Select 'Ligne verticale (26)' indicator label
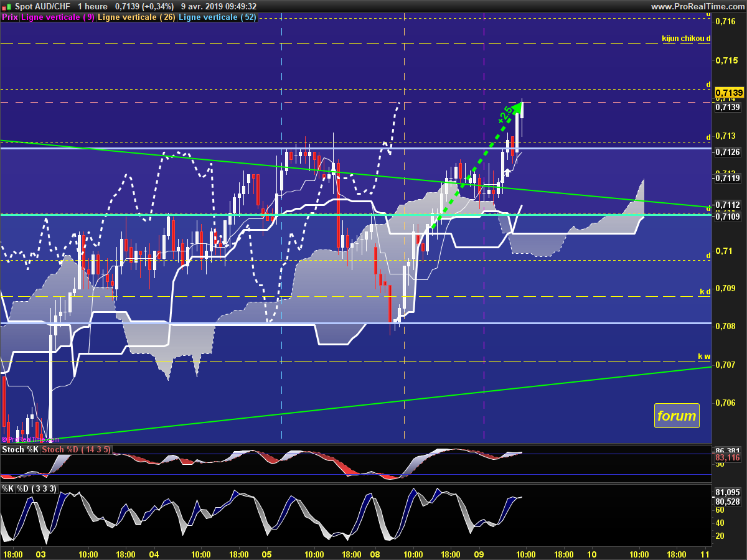 137,17
